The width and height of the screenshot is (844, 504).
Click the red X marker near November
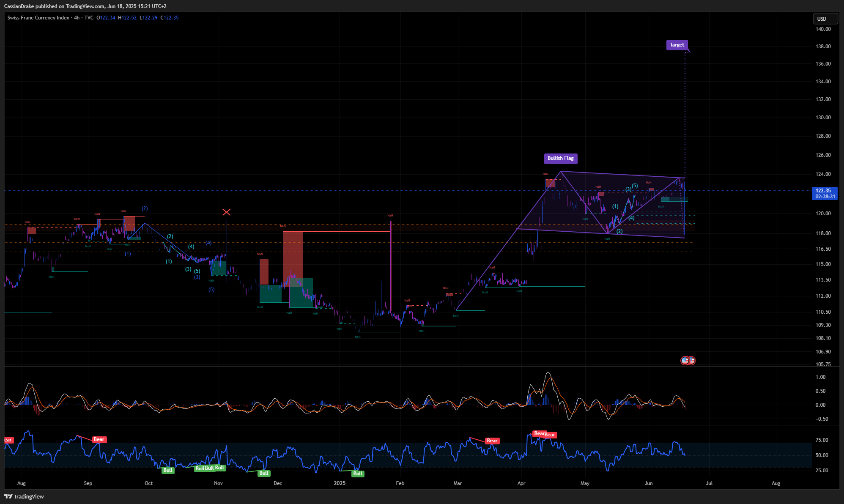(226, 212)
